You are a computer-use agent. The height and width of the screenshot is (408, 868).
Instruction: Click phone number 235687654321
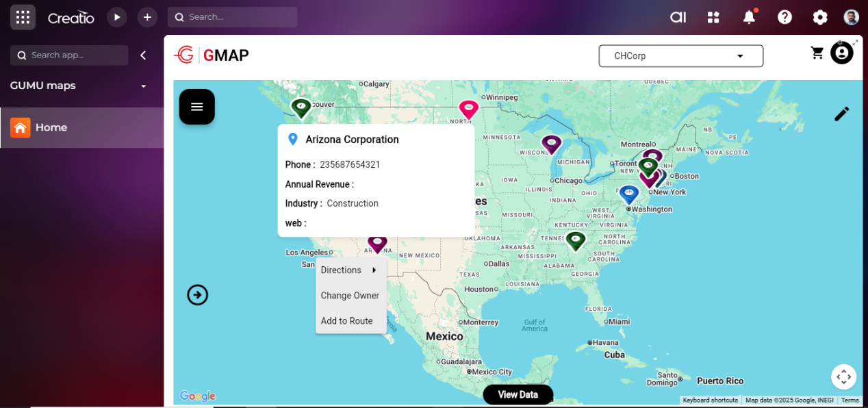click(x=350, y=165)
